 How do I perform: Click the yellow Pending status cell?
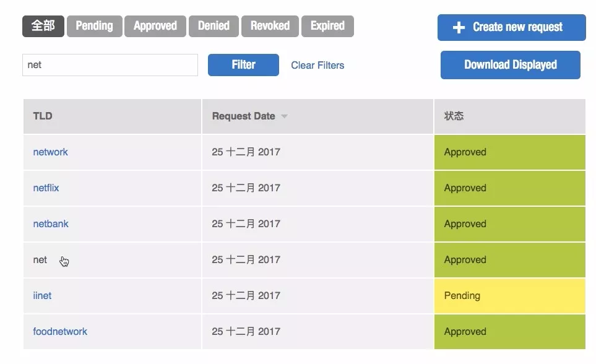coord(509,296)
